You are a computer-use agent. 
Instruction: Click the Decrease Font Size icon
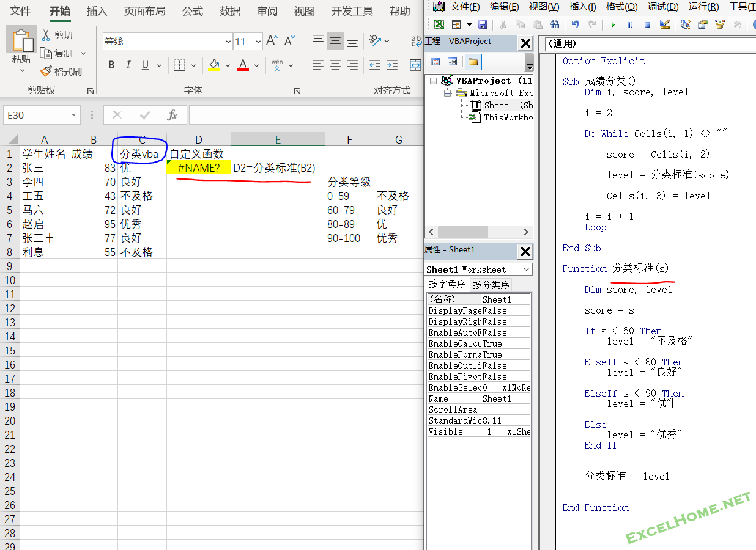coord(289,42)
